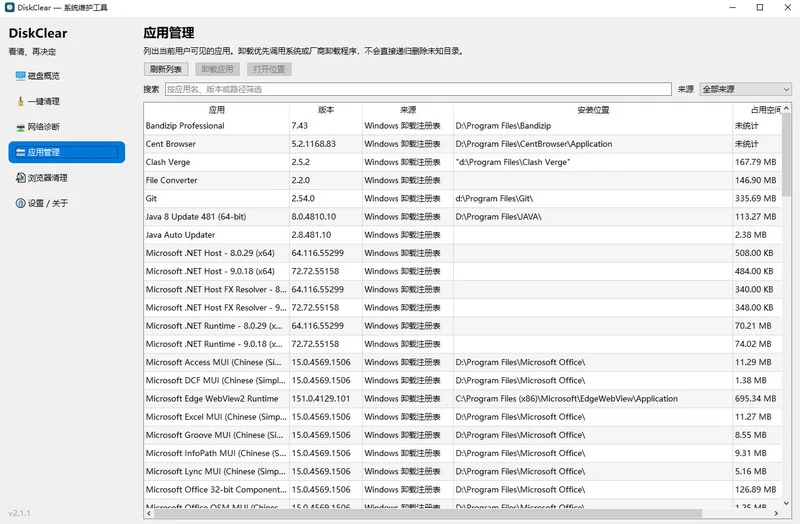The width and height of the screenshot is (800, 524).
Task: Select the Bandizip Professional row
Action: 463,126
